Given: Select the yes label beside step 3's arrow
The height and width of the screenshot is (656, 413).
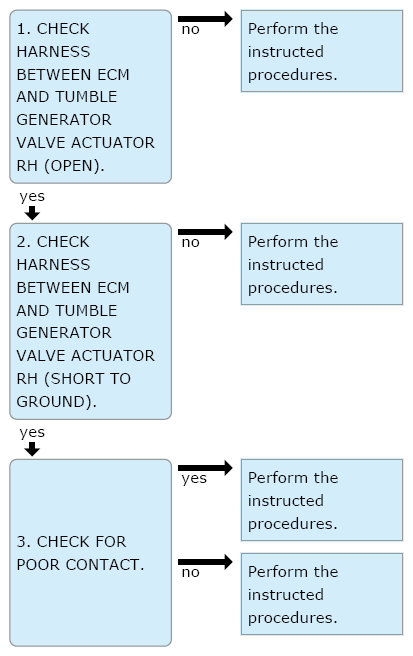Looking at the screenshot, I should pyautogui.click(x=194, y=479).
